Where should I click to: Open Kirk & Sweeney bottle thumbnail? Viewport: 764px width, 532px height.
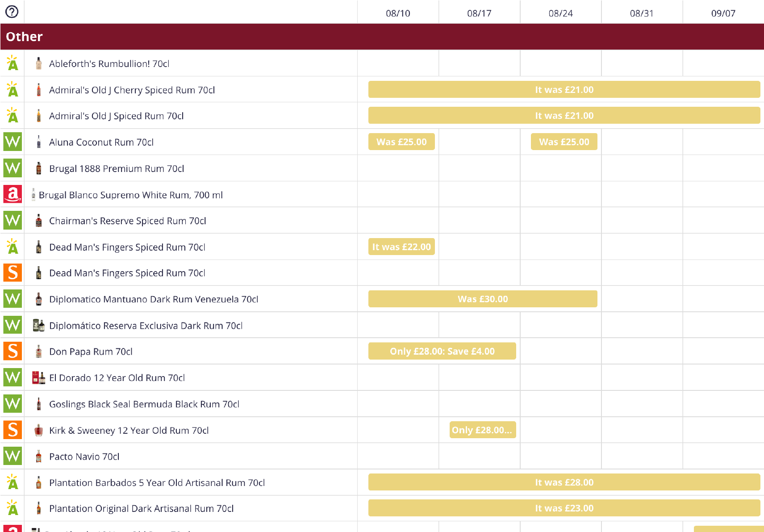coord(39,430)
